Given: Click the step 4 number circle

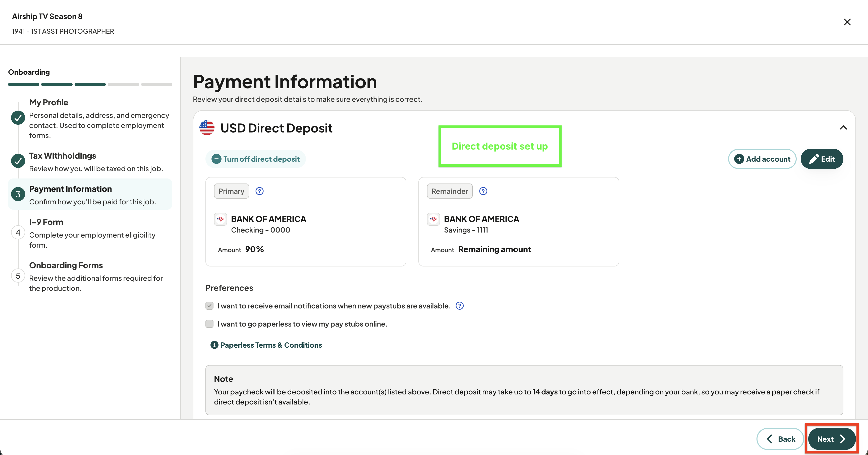Looking at the screenshot, I should point(18,233).
